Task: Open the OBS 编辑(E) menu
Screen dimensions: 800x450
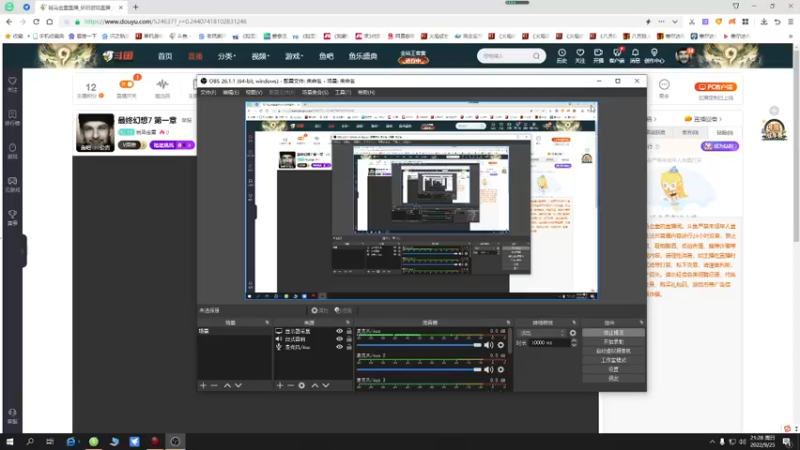Action: pyautogui.click(x=231, y=92)
